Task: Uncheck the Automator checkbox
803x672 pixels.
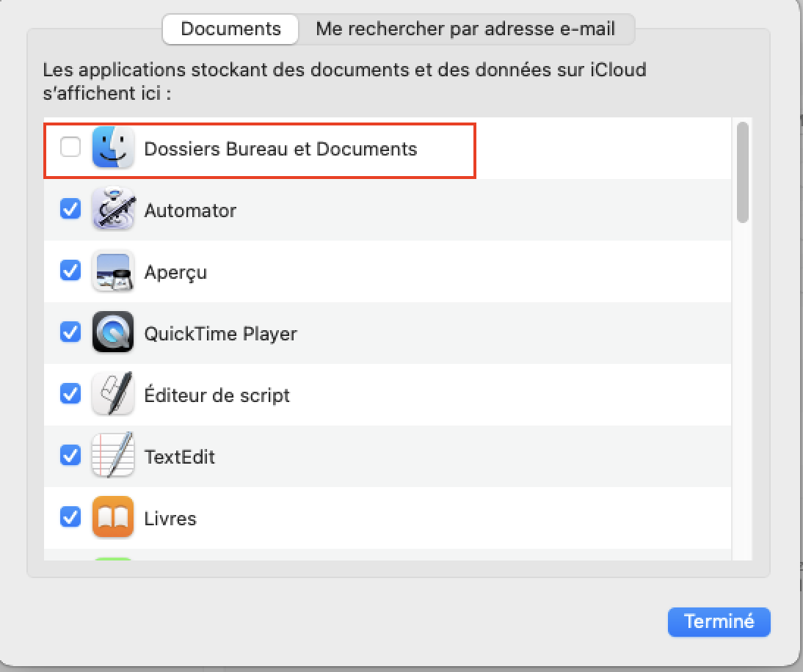Action: (70, 209)
